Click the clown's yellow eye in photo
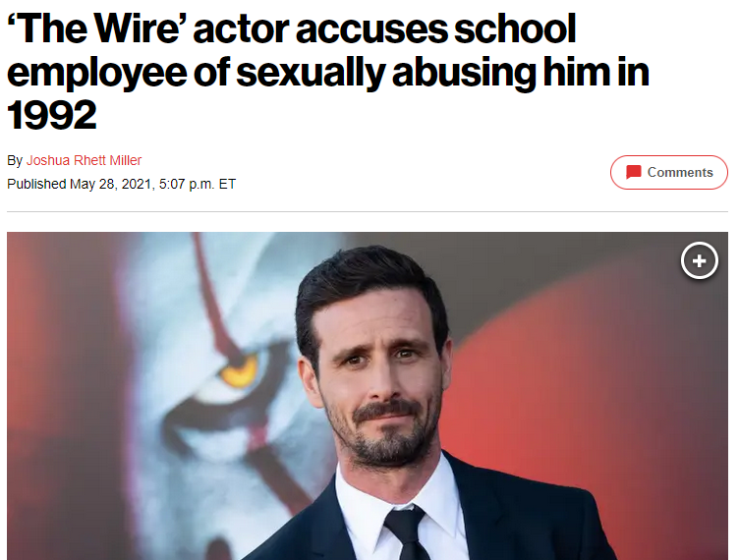The height and width of the screenshot is (560, 739). point(239,371)
